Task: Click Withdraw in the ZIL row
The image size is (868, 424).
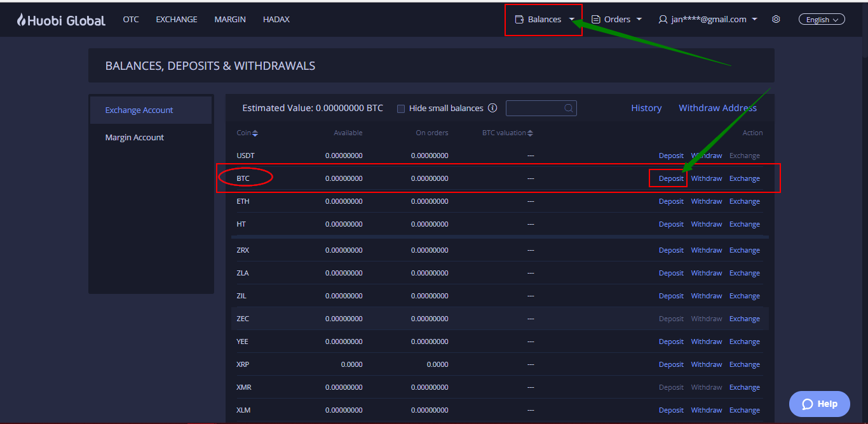Action: point(707,296)
